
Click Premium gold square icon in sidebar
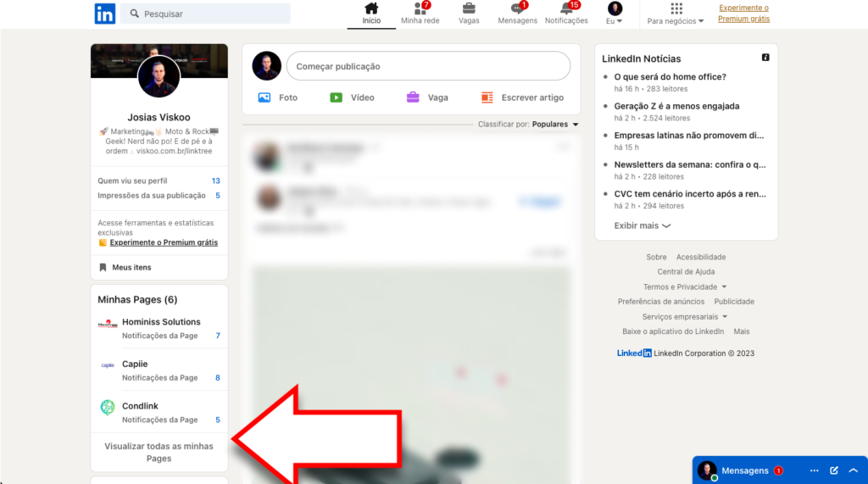(103, 242)
